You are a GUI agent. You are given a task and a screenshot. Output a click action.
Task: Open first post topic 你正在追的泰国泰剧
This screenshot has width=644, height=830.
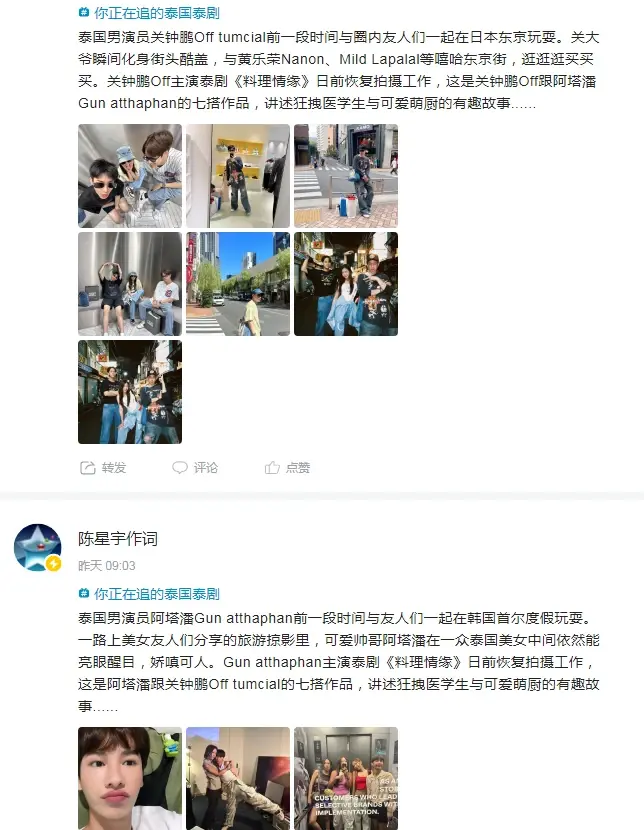click(x=157, y=13)
